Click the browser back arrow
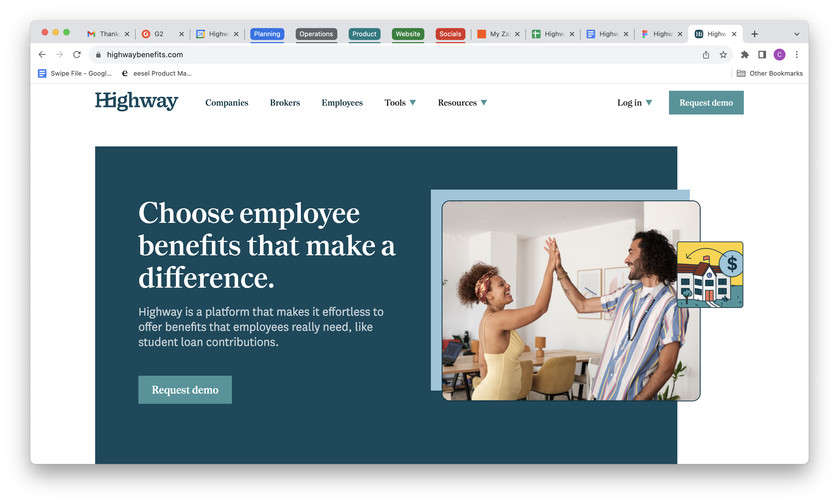 [x=42, y=54]
